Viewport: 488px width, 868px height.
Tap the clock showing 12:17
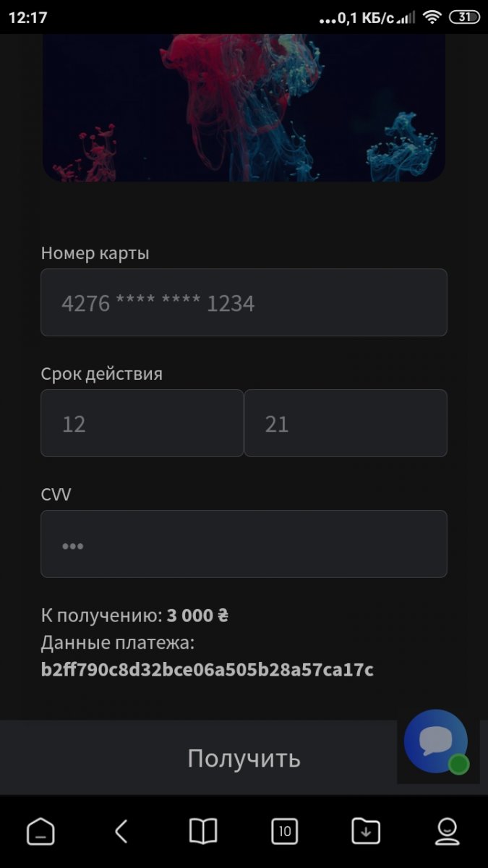pos(28,17)
